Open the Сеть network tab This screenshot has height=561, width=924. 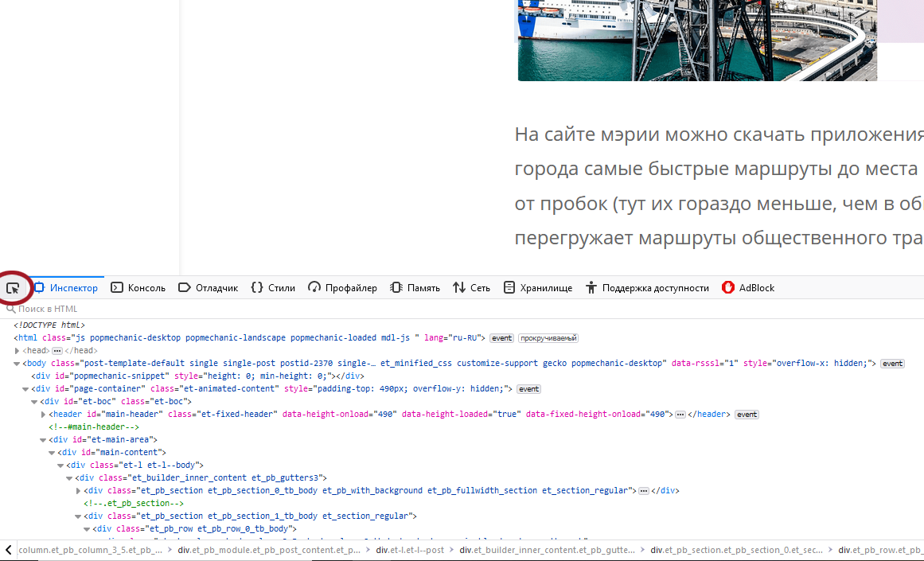(471, 288)
